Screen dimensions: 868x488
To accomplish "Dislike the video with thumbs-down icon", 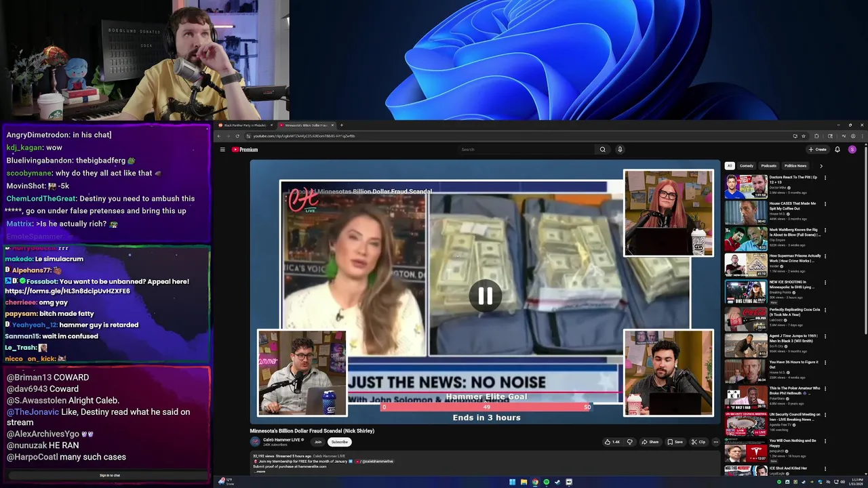I will coord(629,442).
